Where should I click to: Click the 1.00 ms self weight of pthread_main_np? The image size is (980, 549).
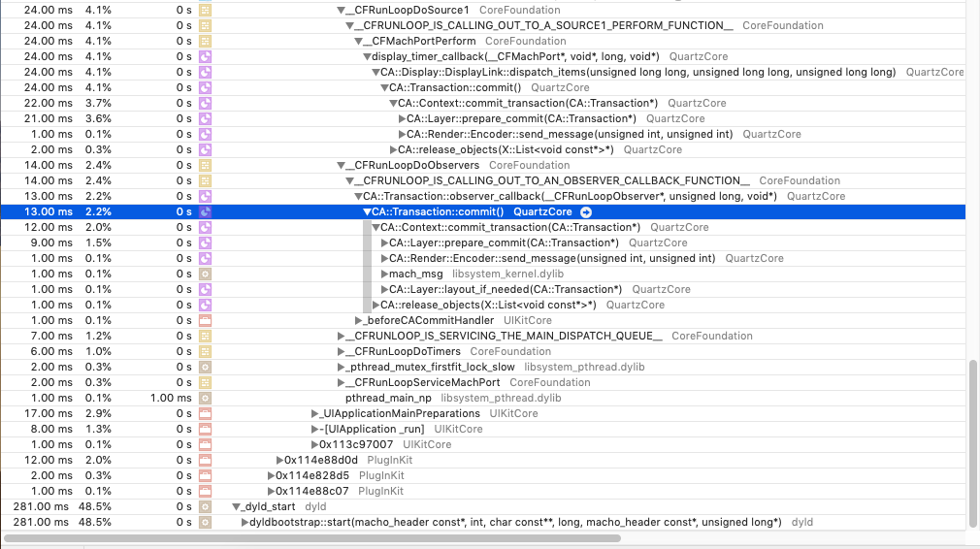[x=171, y=399]
